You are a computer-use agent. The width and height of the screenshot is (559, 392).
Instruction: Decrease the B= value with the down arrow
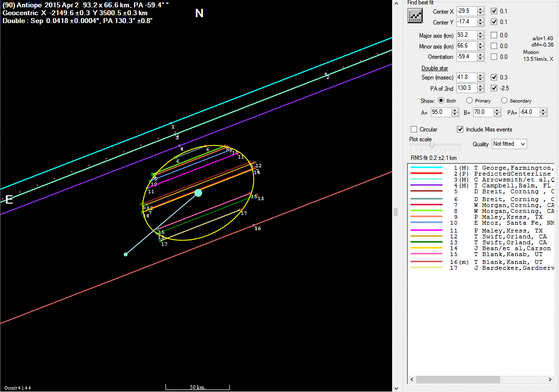coord(497,114)
